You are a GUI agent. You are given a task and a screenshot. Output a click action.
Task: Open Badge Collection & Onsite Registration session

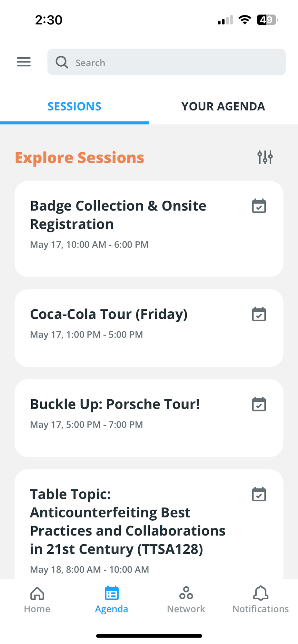pyautogui.click(x=118, y=215)
